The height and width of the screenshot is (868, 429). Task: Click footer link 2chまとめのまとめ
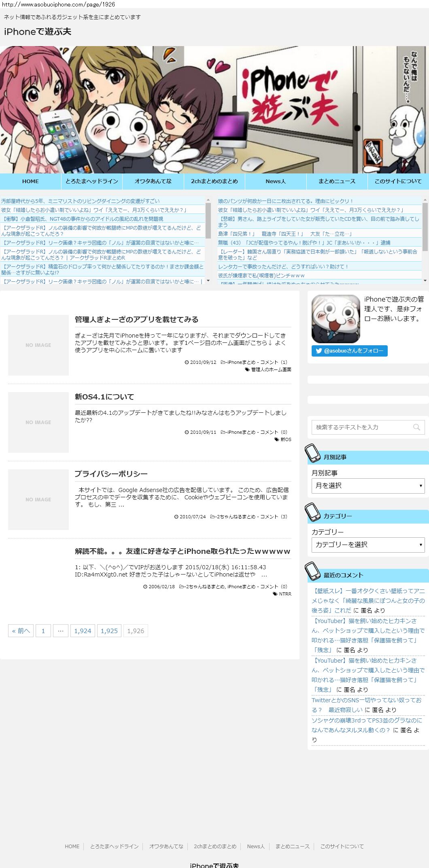pos(215,846)
